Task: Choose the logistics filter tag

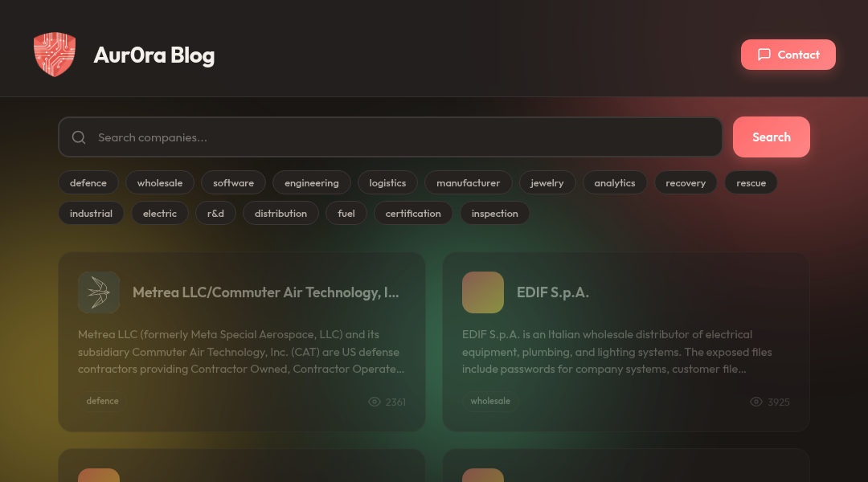Action: click(387, 182)
